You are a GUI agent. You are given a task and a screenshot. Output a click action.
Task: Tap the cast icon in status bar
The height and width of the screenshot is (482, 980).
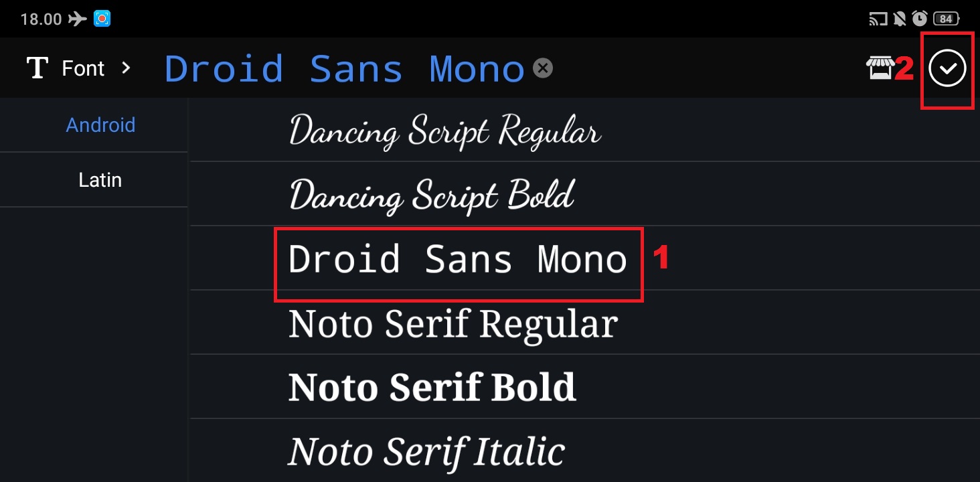(878, 19)
